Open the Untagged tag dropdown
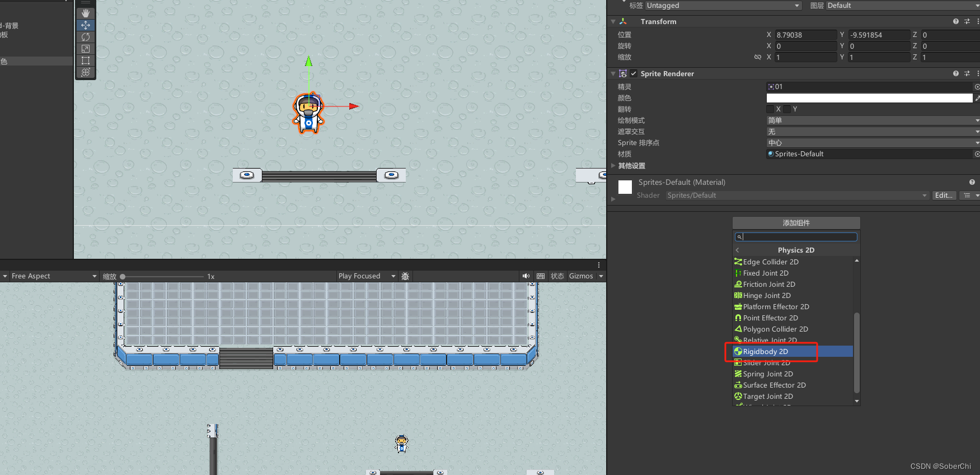 point(723,6)
